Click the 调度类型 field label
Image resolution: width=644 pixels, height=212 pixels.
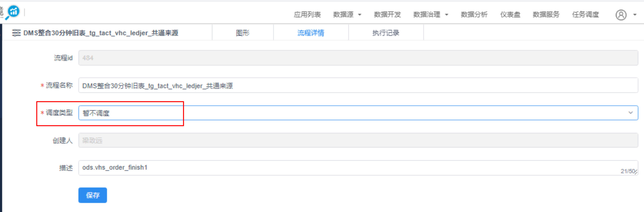point(59,113)
